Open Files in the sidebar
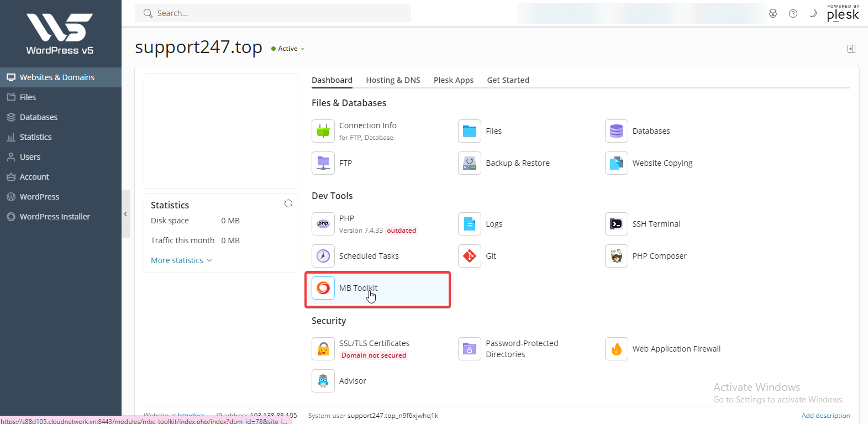The image size is (868, 424). 61,97
